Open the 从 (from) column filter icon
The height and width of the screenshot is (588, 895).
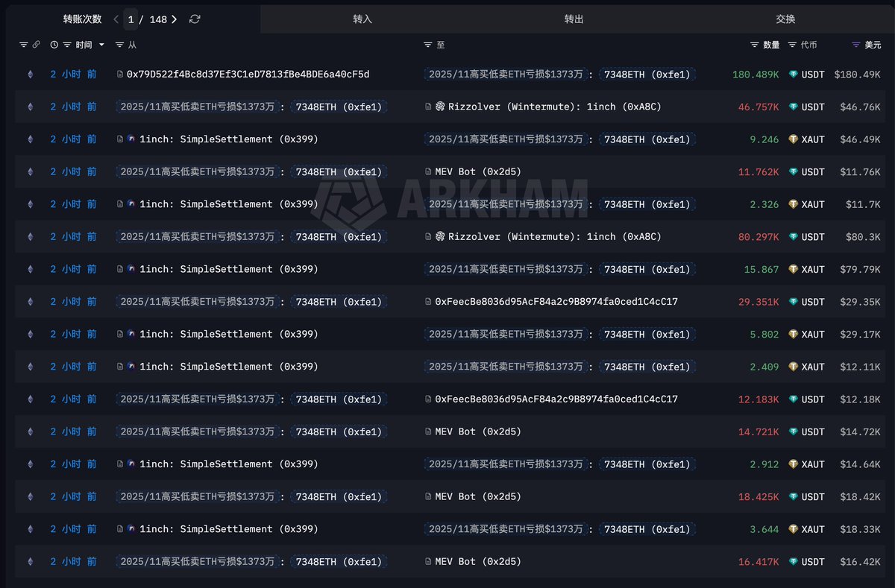(120, 45)
